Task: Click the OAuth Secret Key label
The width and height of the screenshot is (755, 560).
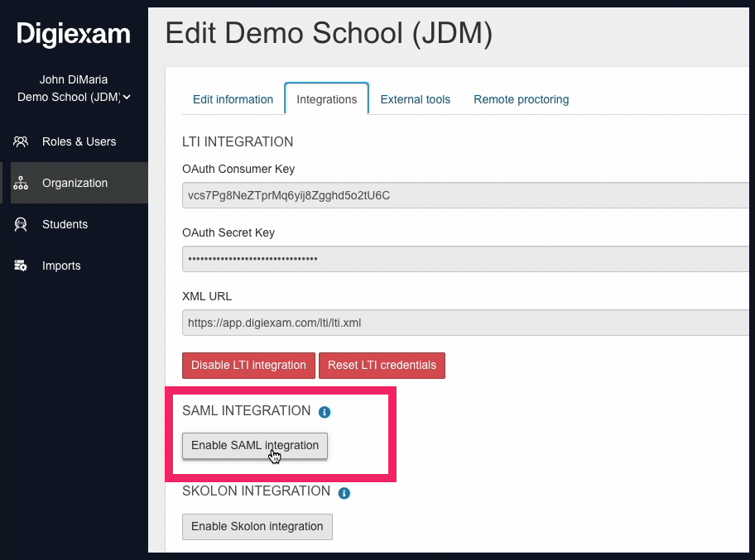Action: (228, 233)
